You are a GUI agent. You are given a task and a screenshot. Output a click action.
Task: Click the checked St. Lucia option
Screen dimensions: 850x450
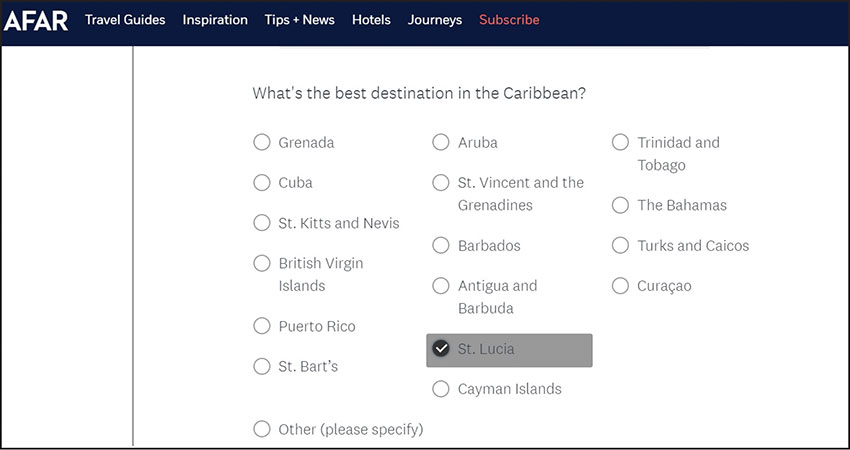coord(441,349)
